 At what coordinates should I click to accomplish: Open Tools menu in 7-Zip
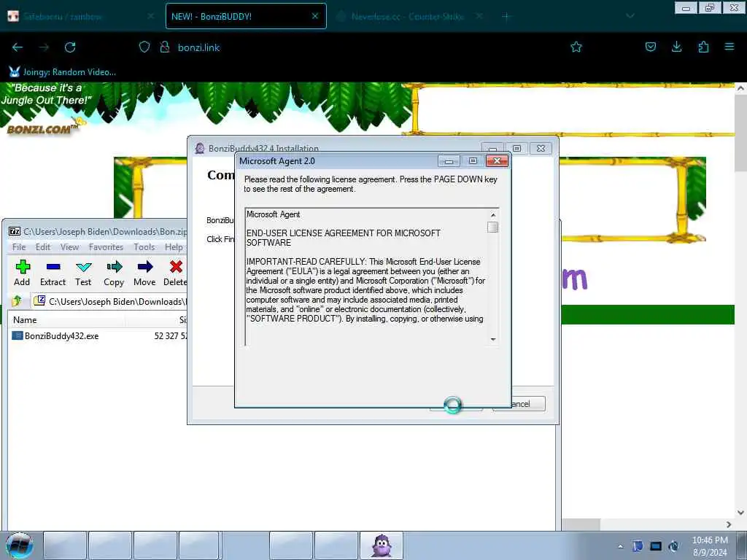[144, 247]
